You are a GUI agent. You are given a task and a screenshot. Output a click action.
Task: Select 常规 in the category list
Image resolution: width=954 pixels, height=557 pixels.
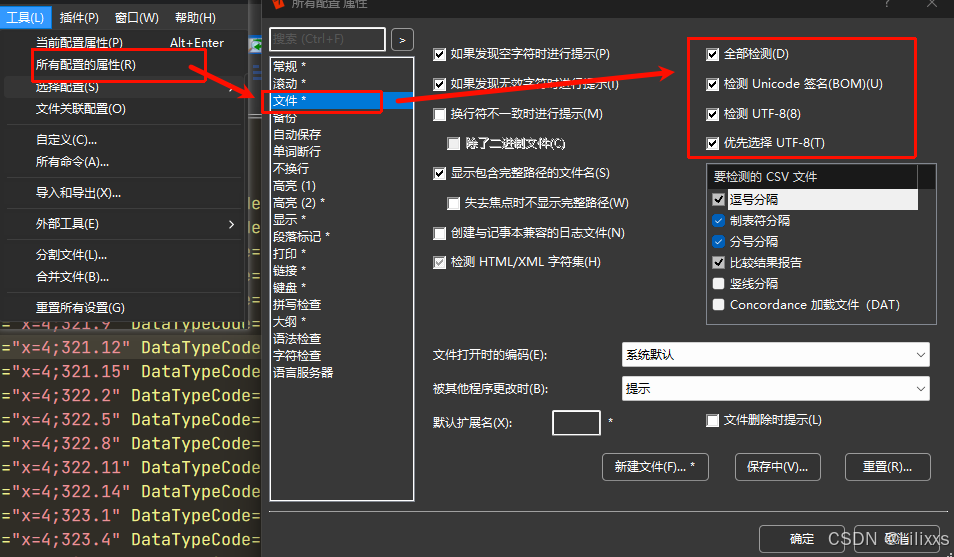click(x=342, y=66)
